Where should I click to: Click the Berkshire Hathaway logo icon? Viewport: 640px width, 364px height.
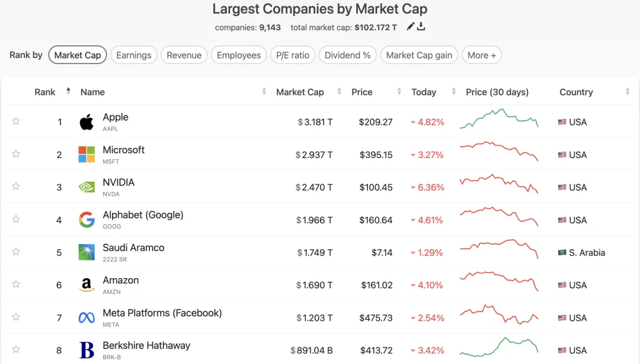[x=87, y=350]
